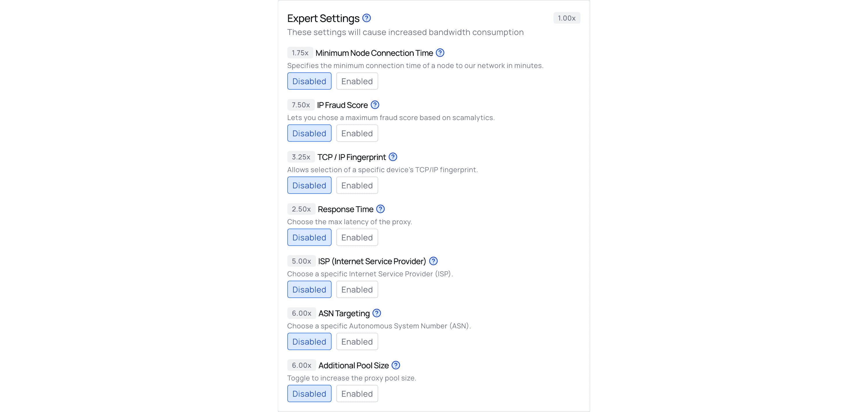Enable Additional Pool Size
This screenshot has height=412, width=868.
(357, 393)
